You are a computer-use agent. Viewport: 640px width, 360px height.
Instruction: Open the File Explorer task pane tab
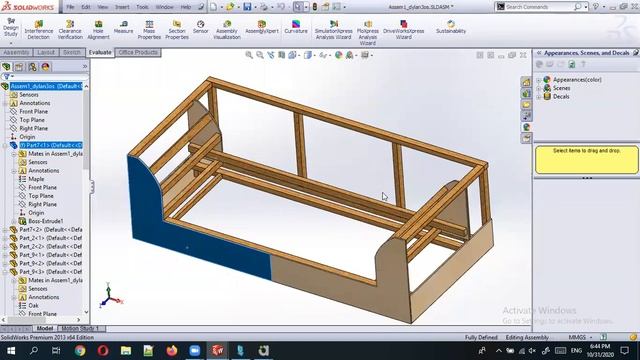526,104
